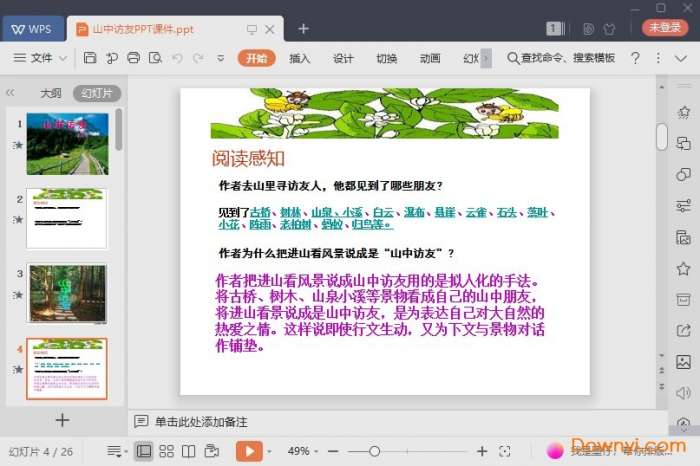Click the 瀑布 hyperlink on the slide
This screenshot has height=466, width=700.
(414, 212)
